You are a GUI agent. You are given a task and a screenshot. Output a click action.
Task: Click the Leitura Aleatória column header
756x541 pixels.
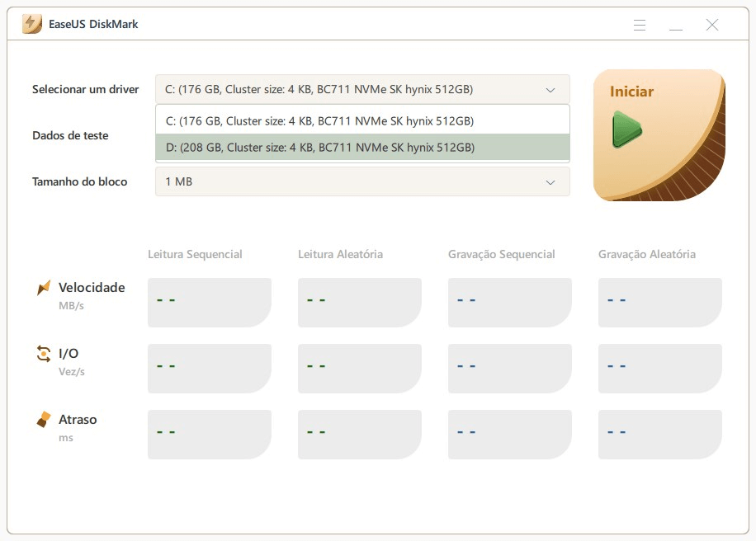(340, 254)
